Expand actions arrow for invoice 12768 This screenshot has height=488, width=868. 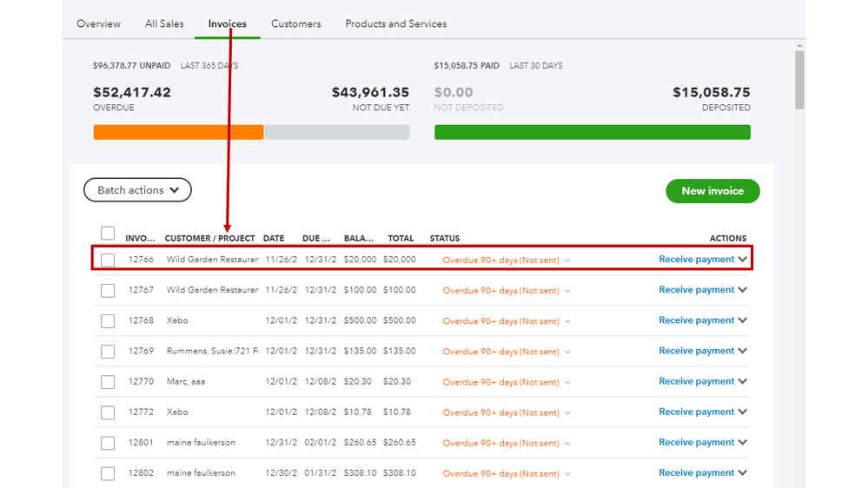click(742, 320)
